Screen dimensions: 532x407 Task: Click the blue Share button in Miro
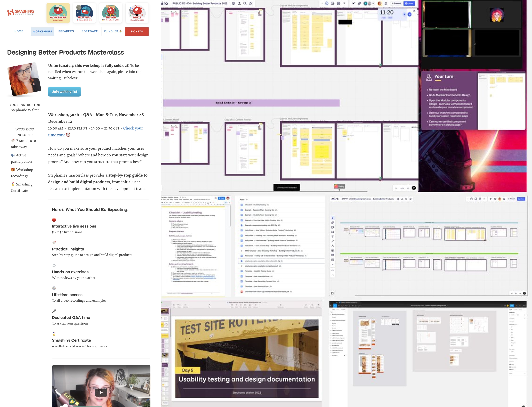click(409, 3)
